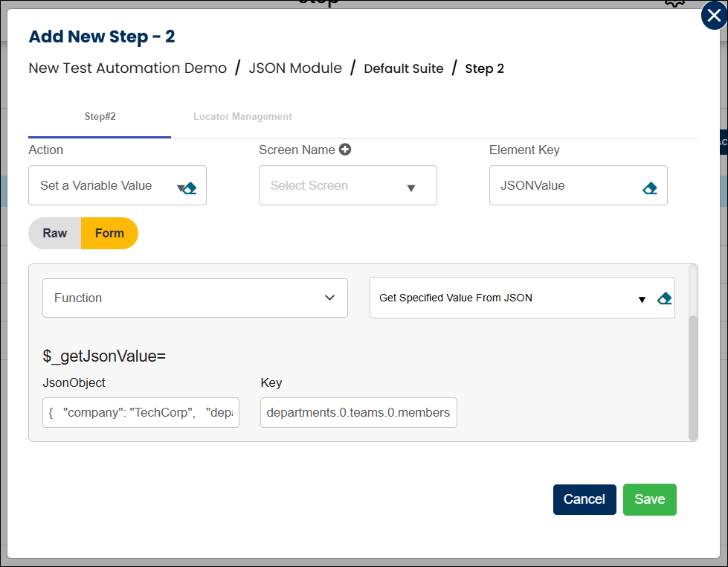
Task: Click the Element Key JSONValue field
Action: pos(565,185)
